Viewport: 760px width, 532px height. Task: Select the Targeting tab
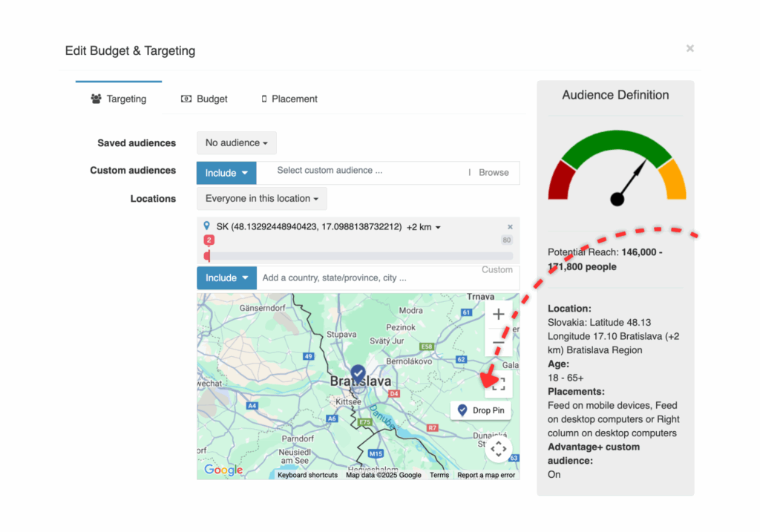tap(119, 99)
